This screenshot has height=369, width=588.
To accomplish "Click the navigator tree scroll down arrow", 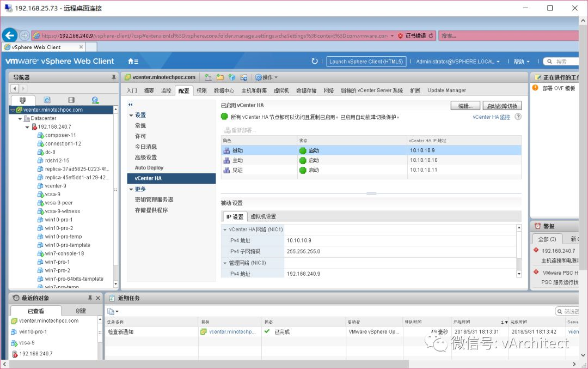I will (x=115, y=284).
